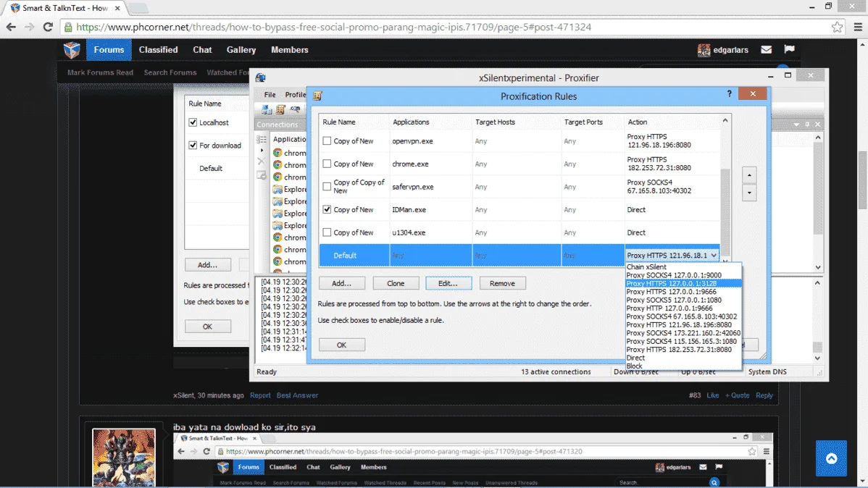Click the grey X icon in Connections sidebar
Screen dimensions: 868x488
click(262, 161)
